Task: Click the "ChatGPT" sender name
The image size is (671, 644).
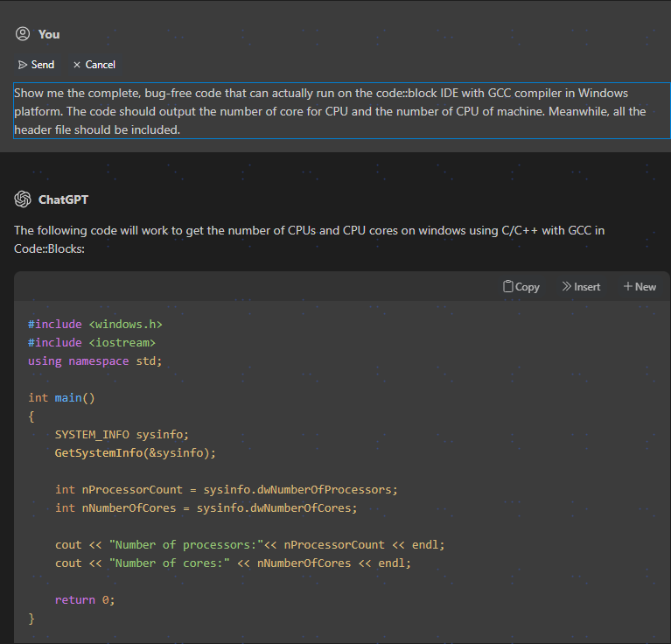Action: click(64, 199)
